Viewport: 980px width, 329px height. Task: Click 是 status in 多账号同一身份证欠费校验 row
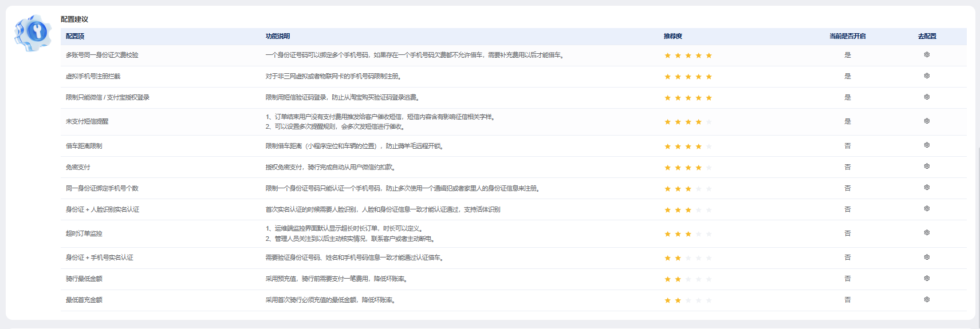848,56
